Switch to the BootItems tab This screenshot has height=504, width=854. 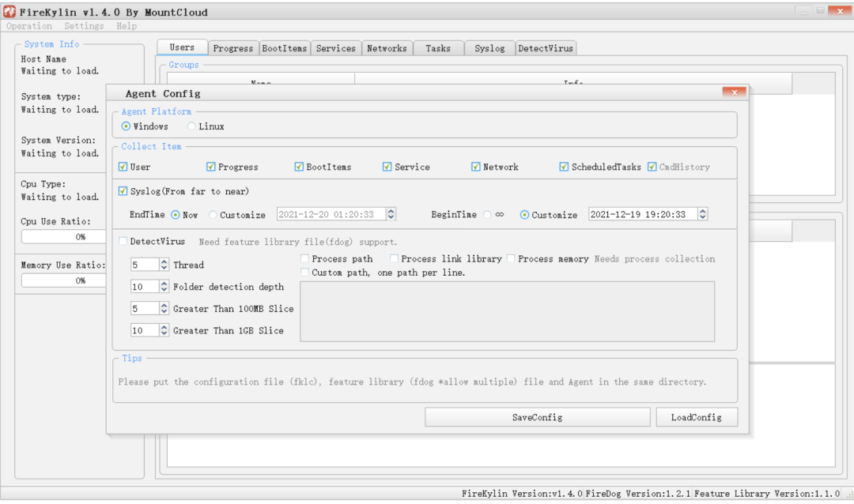click(285, 48)
